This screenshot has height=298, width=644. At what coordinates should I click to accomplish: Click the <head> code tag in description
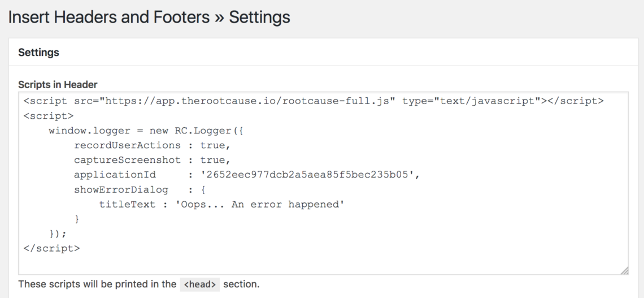pyautogui.click(x=200, y=284)
